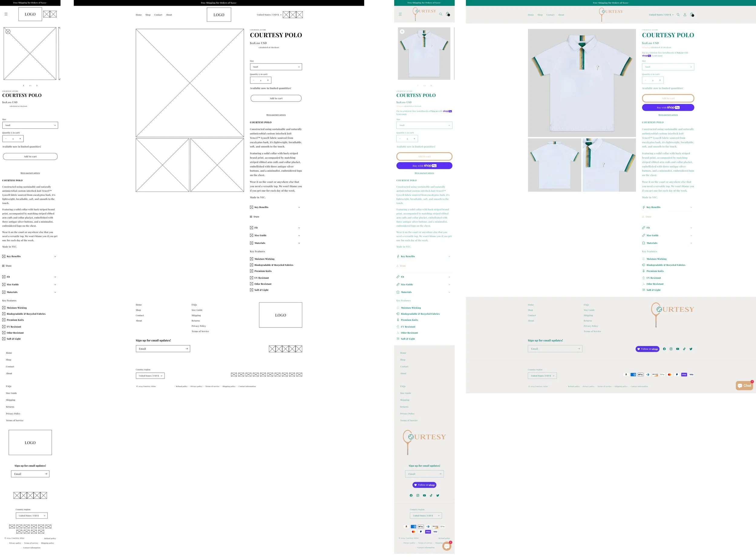
Task: Click Instagram icon in colored desktop footer
Action: coord(671,349)
